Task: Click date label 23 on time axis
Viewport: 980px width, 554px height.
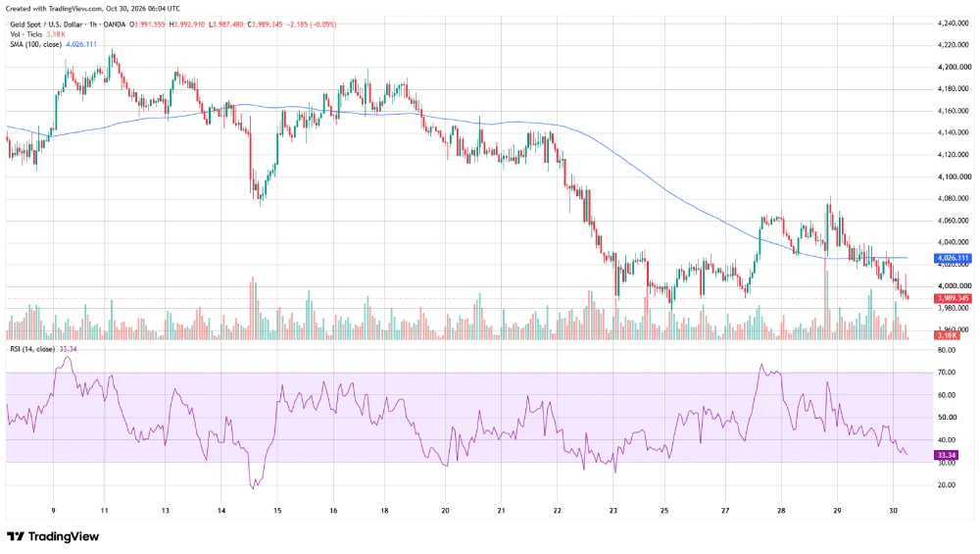Action: 613,510
